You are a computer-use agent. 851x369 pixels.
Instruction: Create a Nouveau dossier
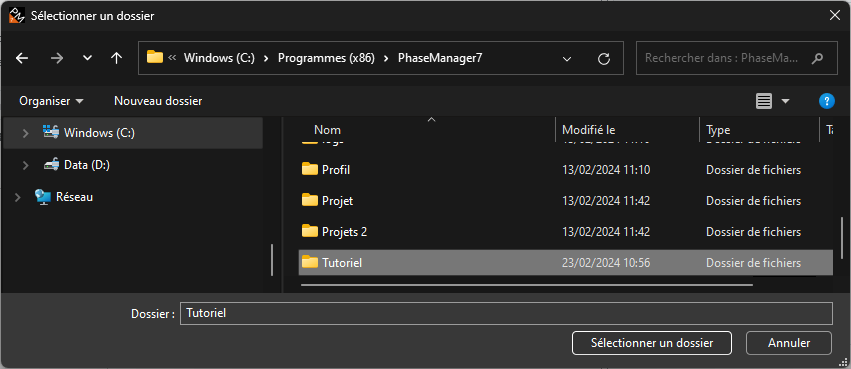pos(158,101)
